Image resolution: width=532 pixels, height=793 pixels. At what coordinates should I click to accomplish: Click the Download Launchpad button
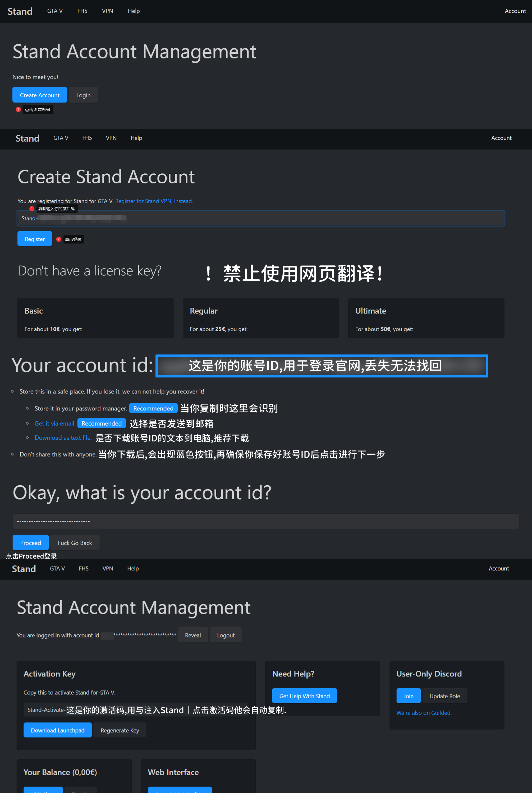click(58, 730)
